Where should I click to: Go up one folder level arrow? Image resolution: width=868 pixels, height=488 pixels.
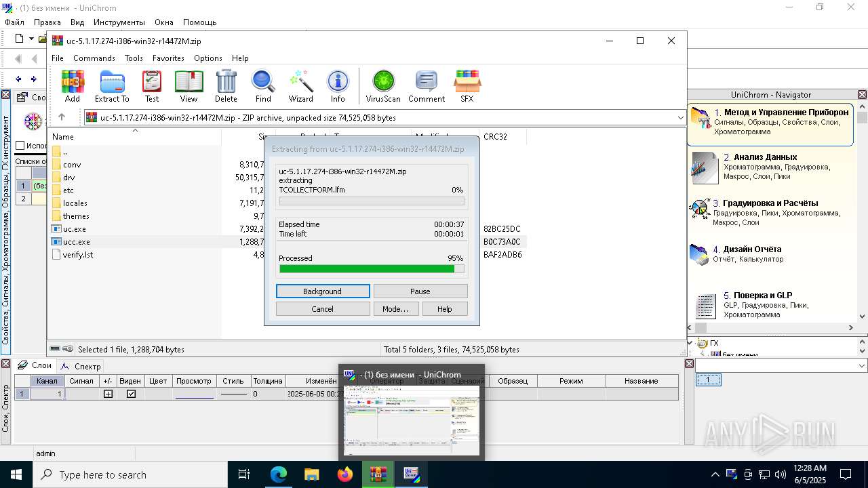62,117
